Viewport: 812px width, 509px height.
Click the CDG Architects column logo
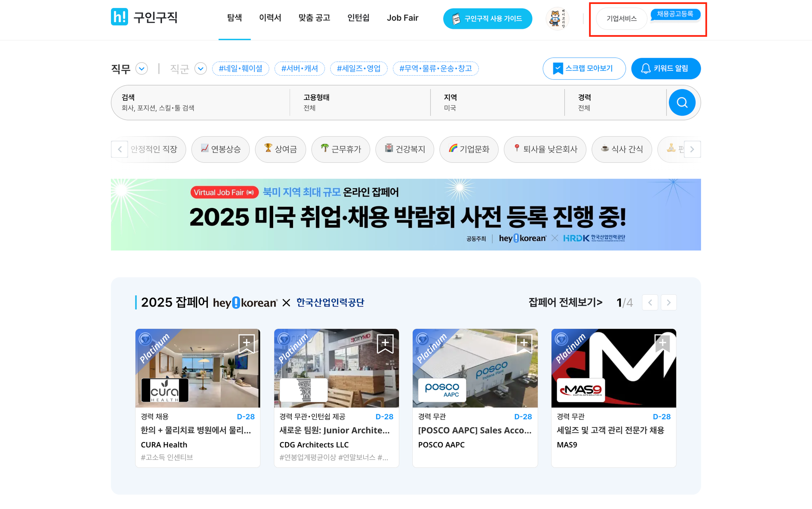point(304,390)
